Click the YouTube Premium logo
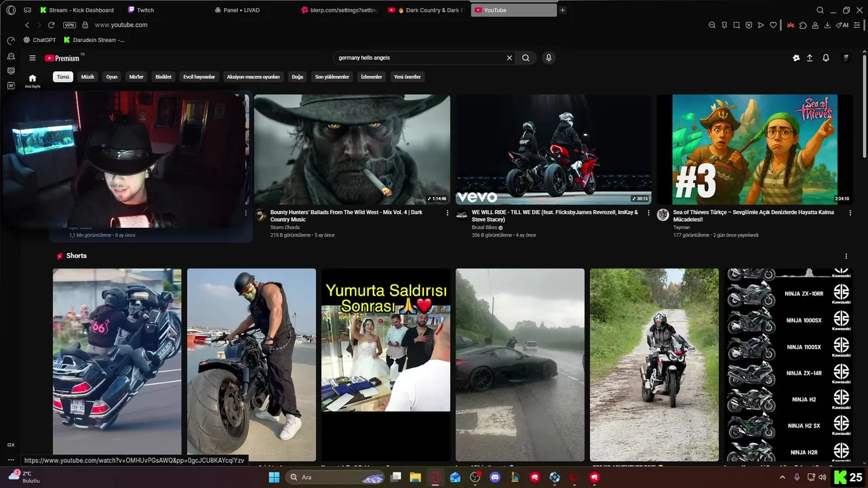Image resolution: width=868 pixels, height=488 pixels. click(x=62, y=58)
